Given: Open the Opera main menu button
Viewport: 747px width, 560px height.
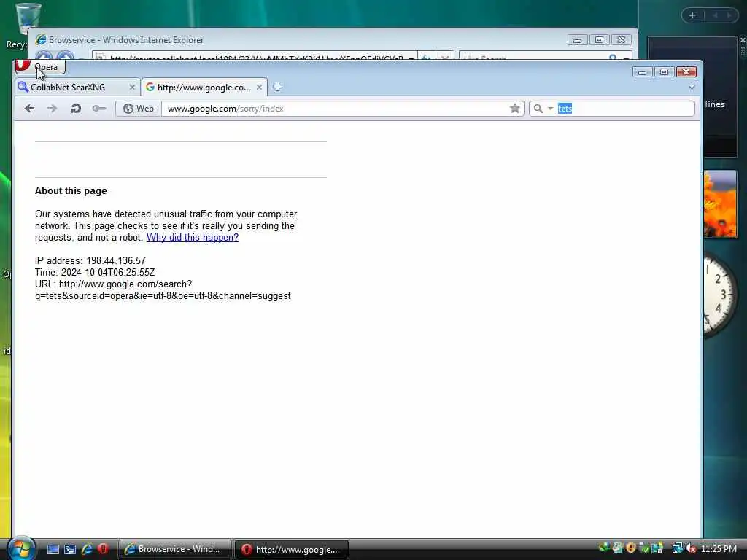Looking at the screenshot, I should point(40,67).
